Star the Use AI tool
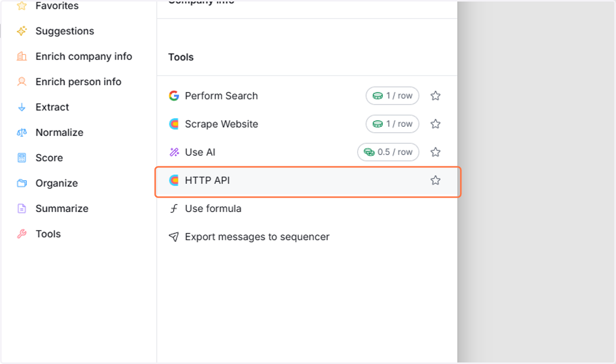 click(435, 152)
